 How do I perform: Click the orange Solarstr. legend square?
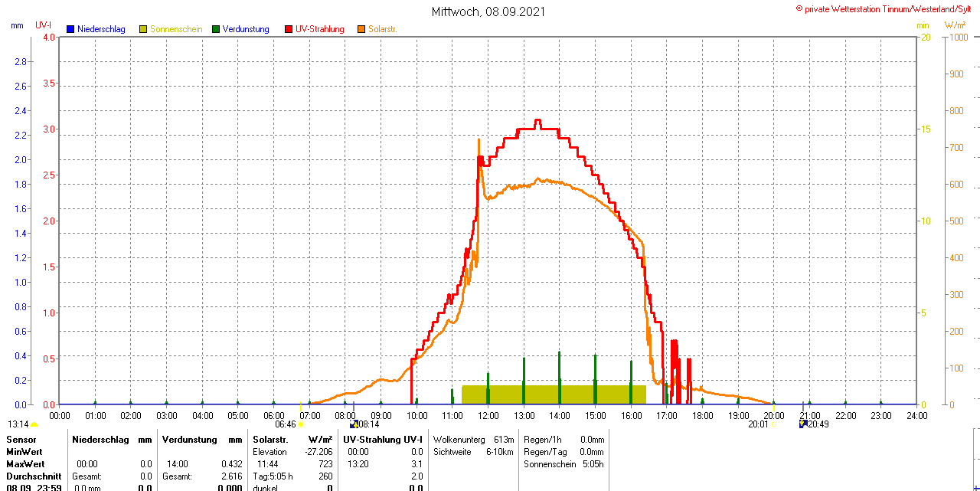pos(361,29)
